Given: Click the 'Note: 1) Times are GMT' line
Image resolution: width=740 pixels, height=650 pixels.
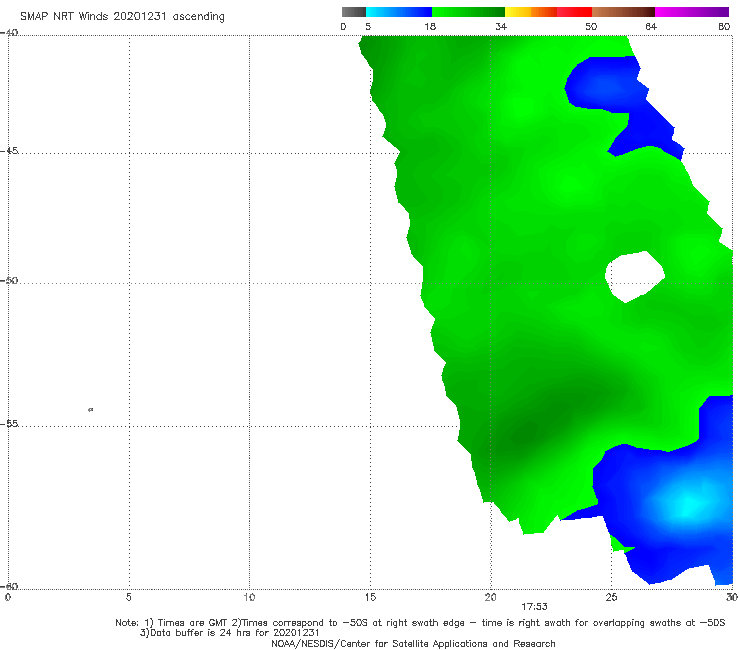Looking at the screenshot, I should coord(420,623).
